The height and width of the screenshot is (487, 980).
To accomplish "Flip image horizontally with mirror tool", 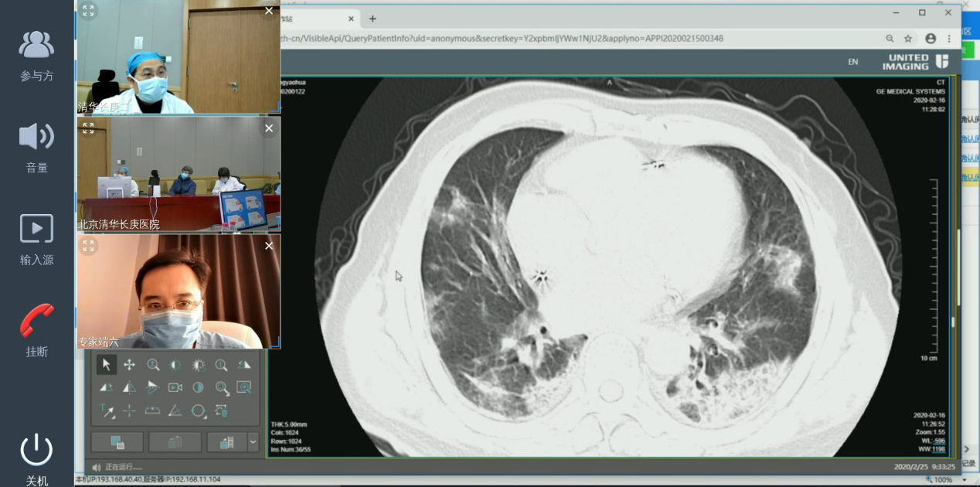I will tap(129, 387).
